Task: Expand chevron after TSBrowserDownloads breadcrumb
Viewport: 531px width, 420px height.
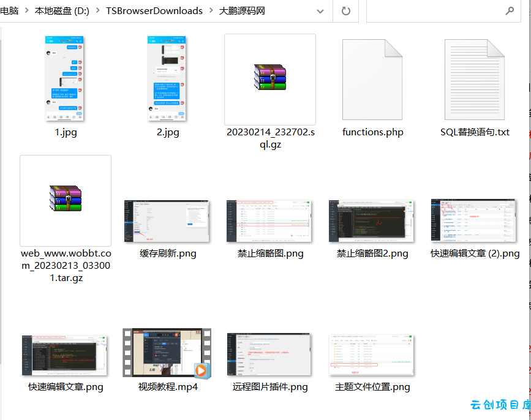Action: point(211,10)
